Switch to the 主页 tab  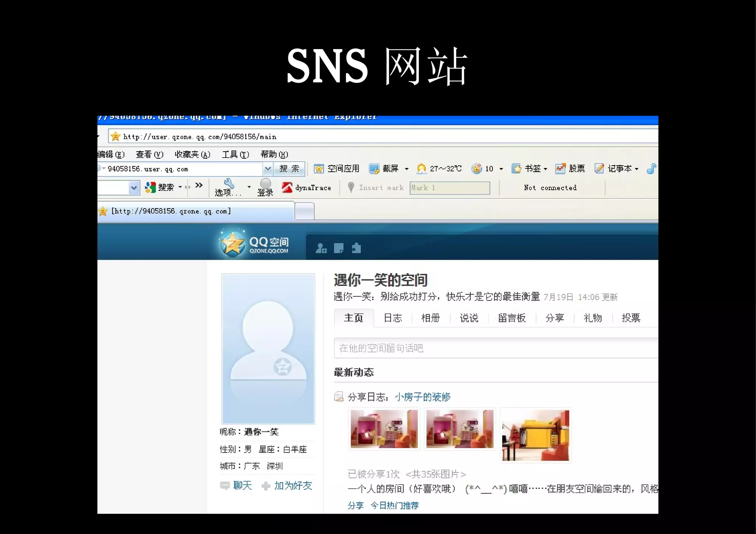click(354, 318)
